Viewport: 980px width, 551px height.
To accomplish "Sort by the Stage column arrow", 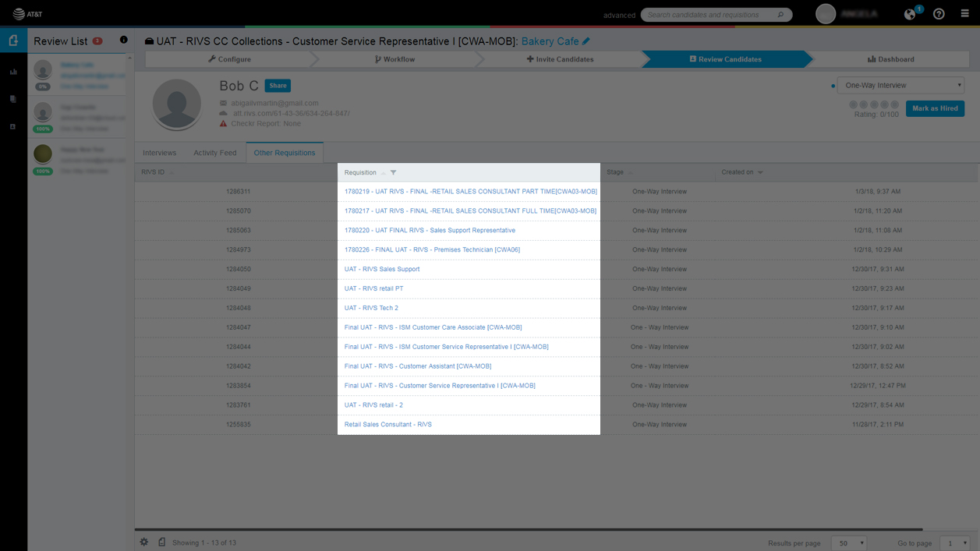I will [x=631, y=173].
